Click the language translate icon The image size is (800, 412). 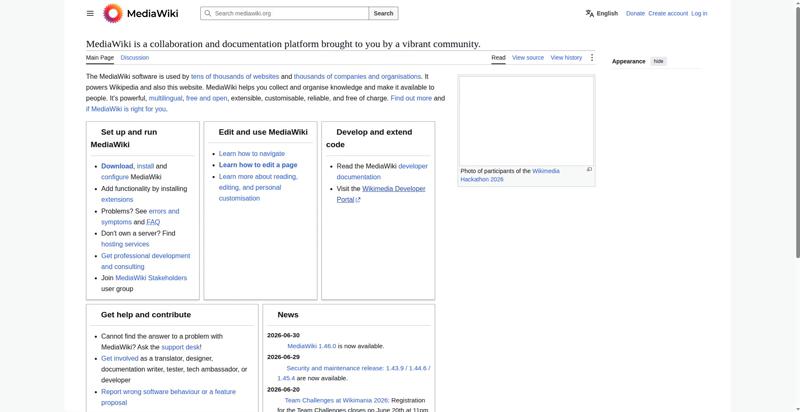tap(590, 13)
